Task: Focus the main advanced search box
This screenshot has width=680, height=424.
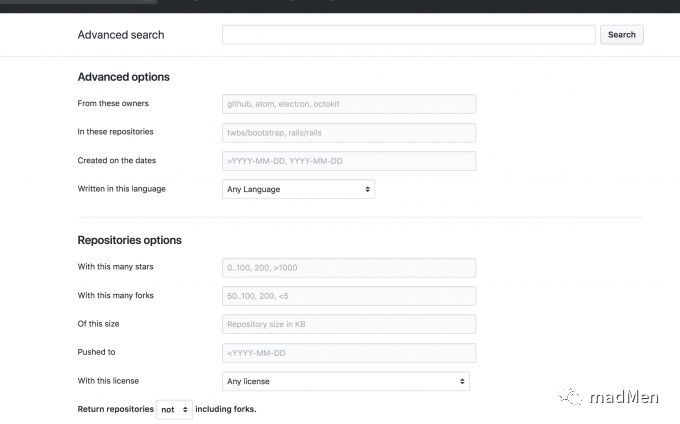Action: pos(408,35)
